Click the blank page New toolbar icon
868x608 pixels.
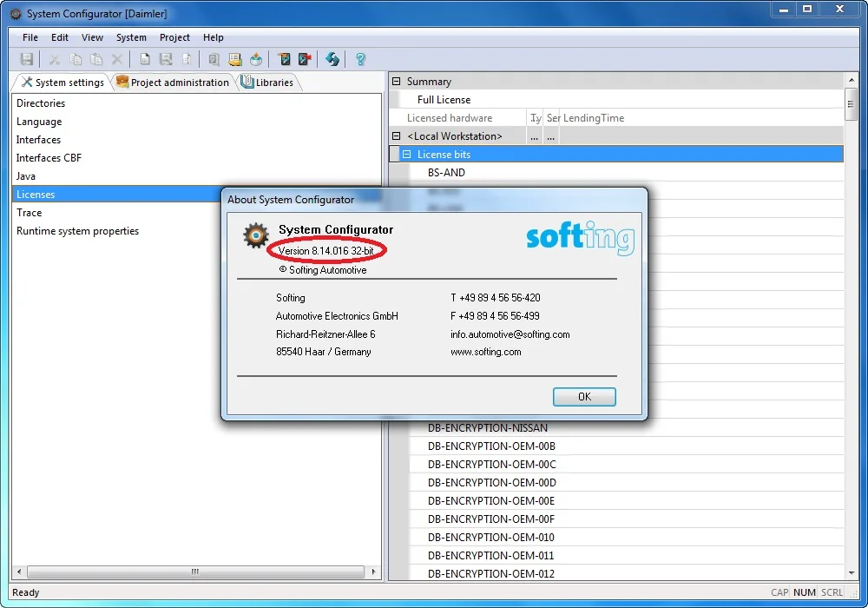pos(144,59)
